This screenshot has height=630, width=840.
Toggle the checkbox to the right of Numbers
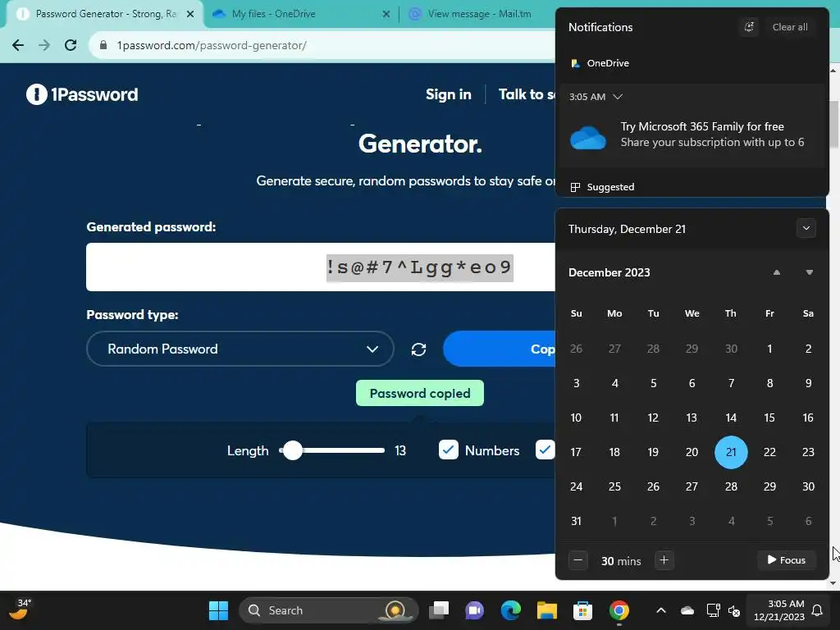545,450
